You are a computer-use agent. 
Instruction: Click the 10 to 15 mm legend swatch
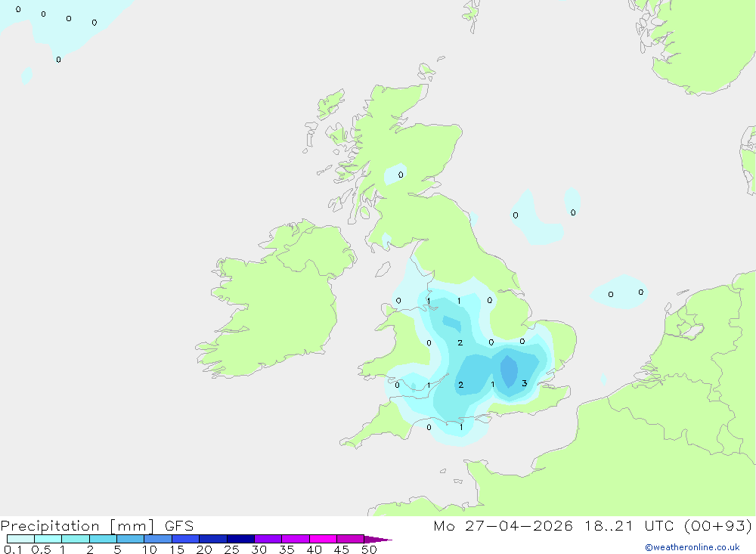(x=158, y=539)
